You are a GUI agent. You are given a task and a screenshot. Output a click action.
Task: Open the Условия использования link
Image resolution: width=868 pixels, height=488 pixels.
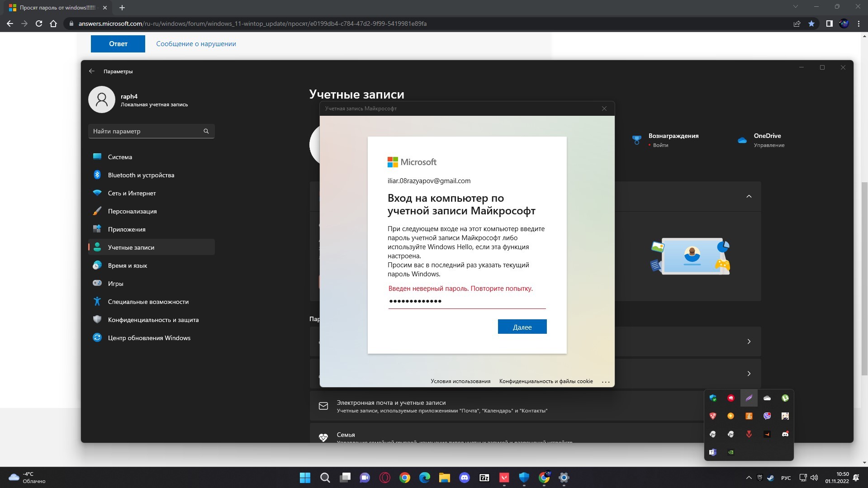point(460,381)
